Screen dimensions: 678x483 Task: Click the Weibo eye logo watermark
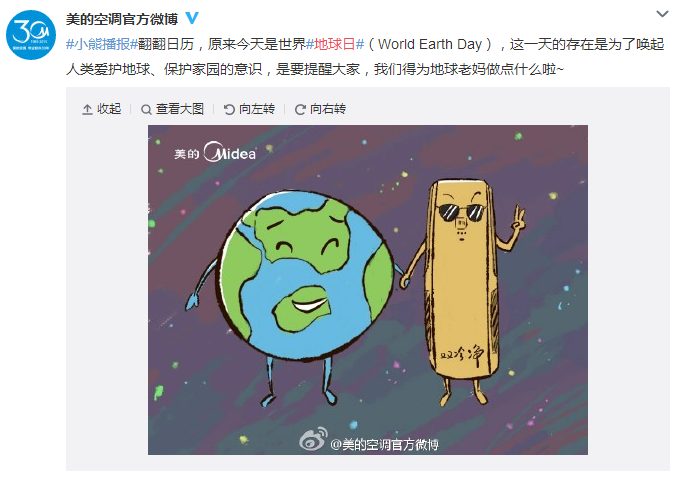313,438
